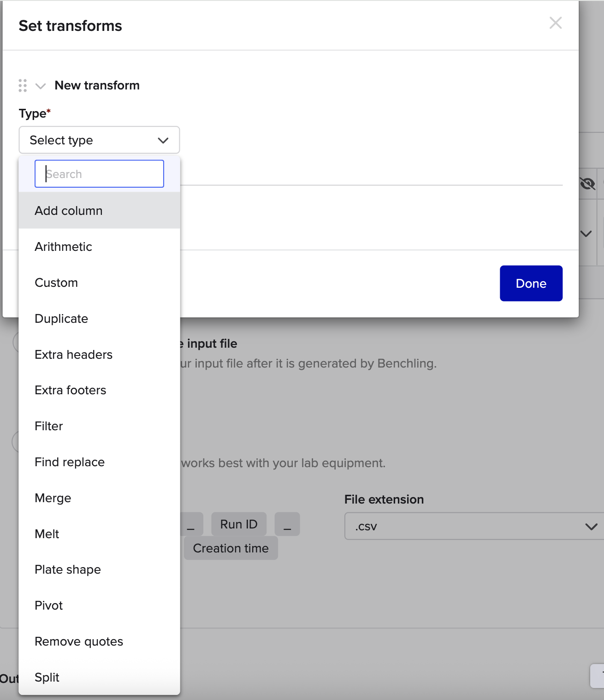Choose Pivot from the dropdown list

(x=49, y=605)
